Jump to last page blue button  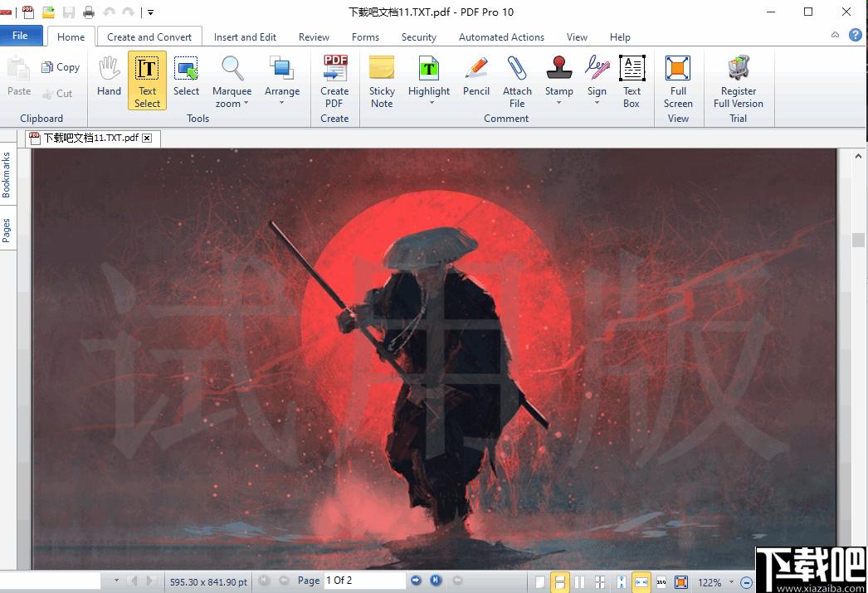(436, 581)
